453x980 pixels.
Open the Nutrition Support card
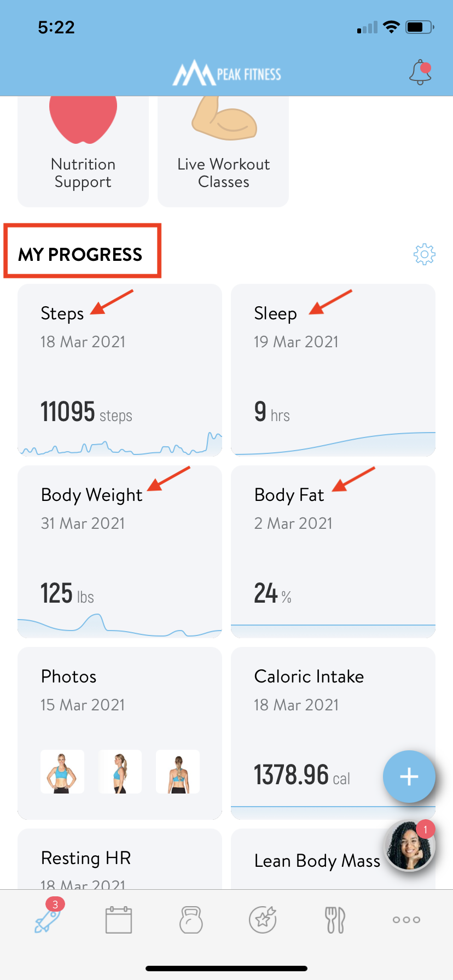(x=83, y=151)
